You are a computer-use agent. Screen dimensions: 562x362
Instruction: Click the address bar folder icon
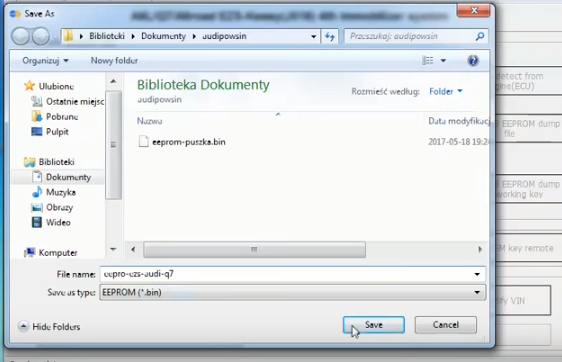68,36
